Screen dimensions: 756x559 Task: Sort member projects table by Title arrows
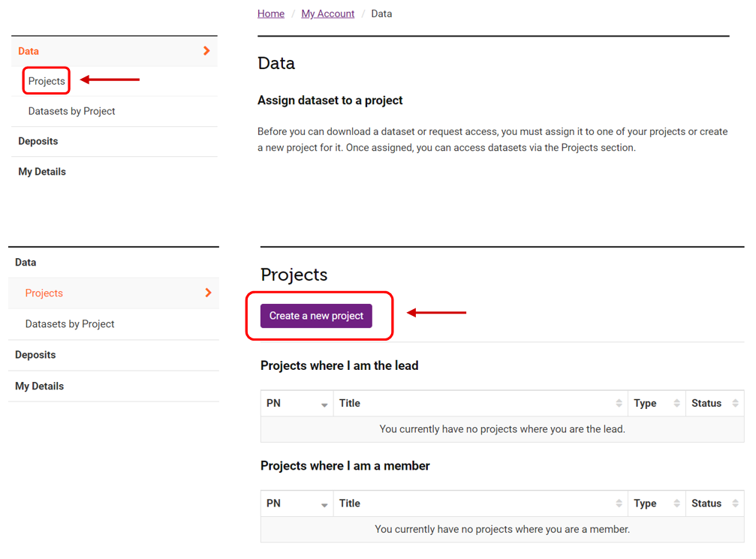(x=619, y=503)
